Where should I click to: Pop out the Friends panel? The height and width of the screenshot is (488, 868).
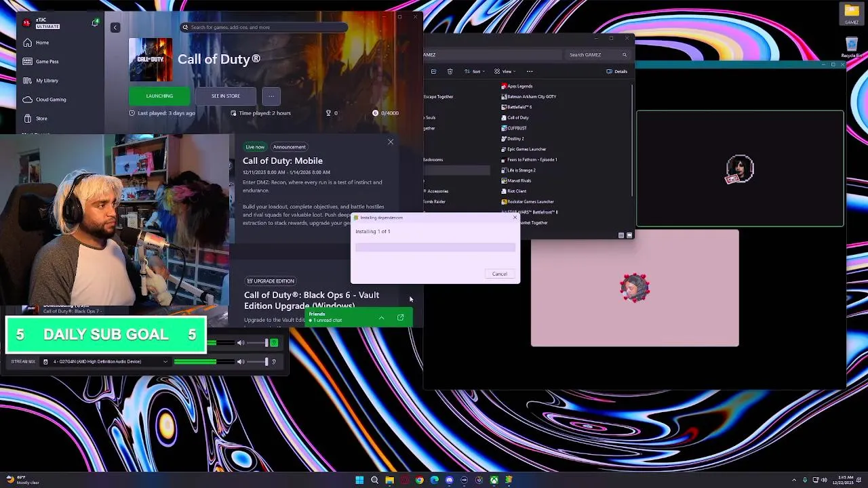click(401, 317)
